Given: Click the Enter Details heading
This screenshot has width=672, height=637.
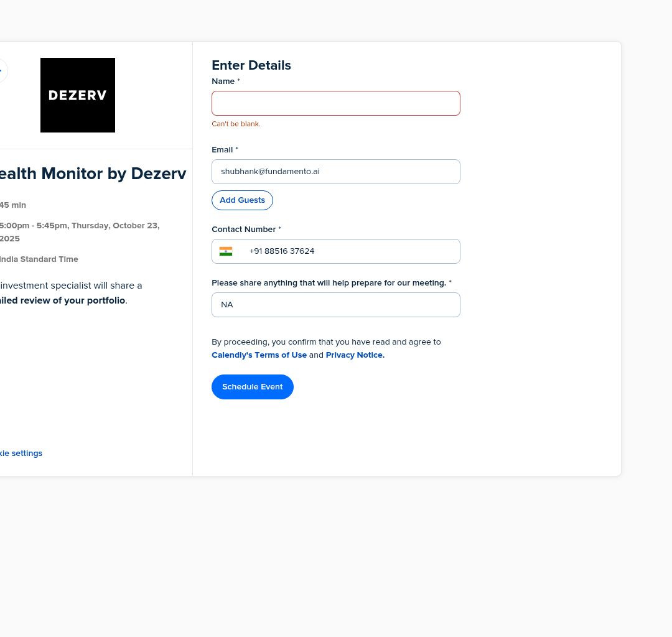Looking at the screenshot, I should point(251,65).
